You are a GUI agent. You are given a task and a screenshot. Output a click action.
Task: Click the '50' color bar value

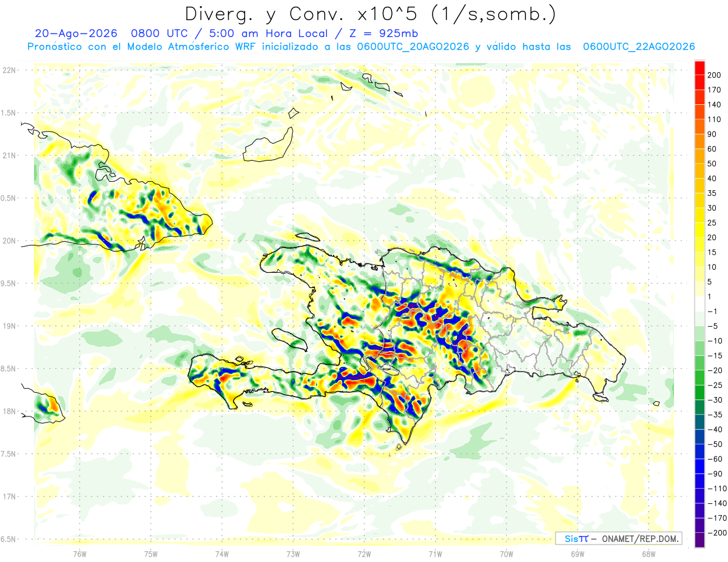(712, 164)
